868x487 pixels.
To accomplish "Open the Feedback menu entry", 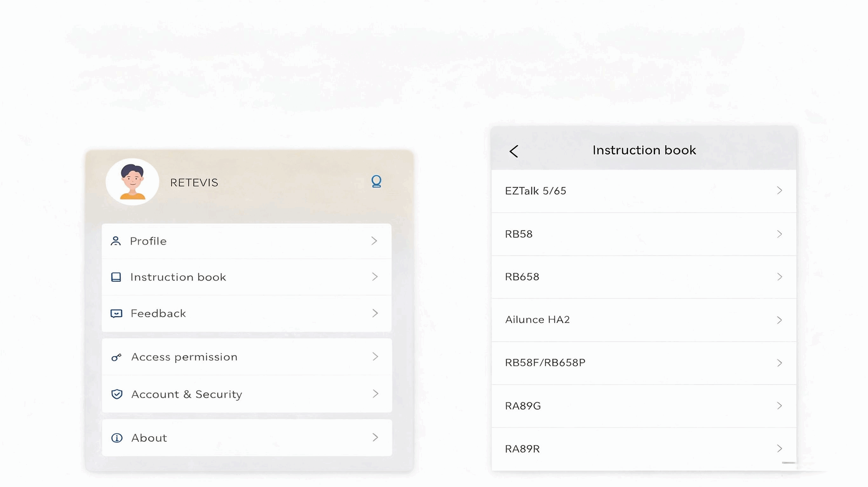I will point(247,314).
